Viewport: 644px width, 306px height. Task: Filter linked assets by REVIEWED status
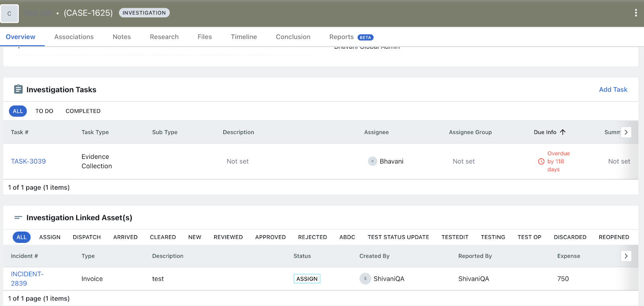pyautogui.click(x=228, y=237)
